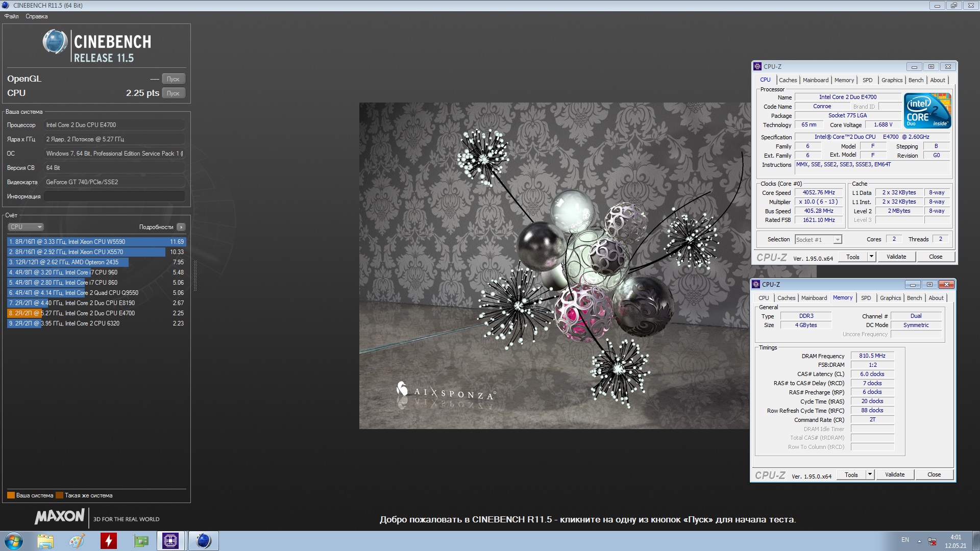Screen dimensions: 980x551
Task: Select the Intel Core i7 CPU 860 row
Action: (96, 283)
